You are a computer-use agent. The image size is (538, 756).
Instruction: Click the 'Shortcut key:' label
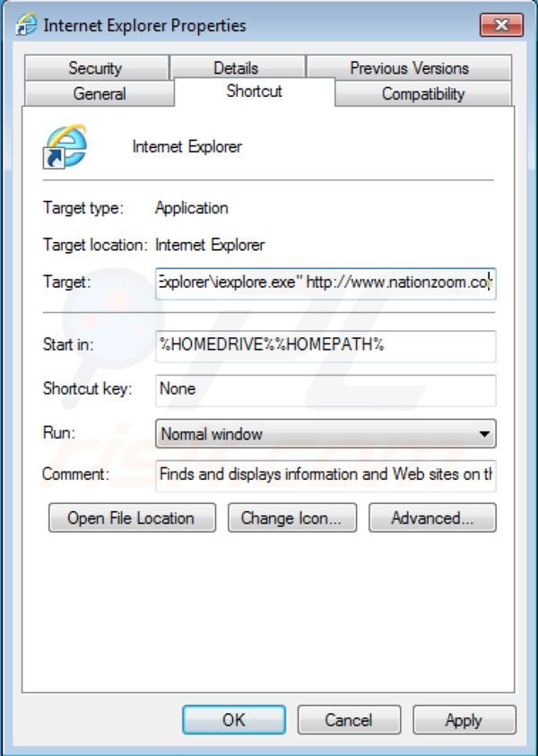pyautogui.click(x=87, y=388)
